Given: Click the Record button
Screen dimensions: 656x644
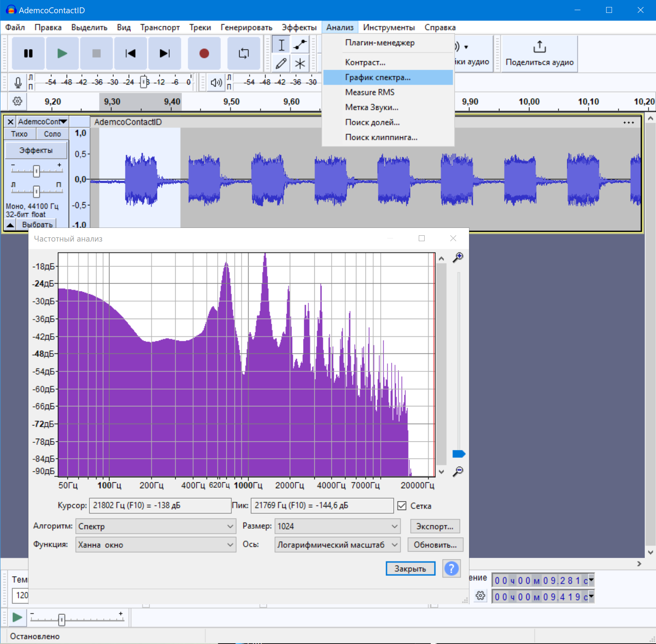Looking at the screenshot, I should 204,53.
